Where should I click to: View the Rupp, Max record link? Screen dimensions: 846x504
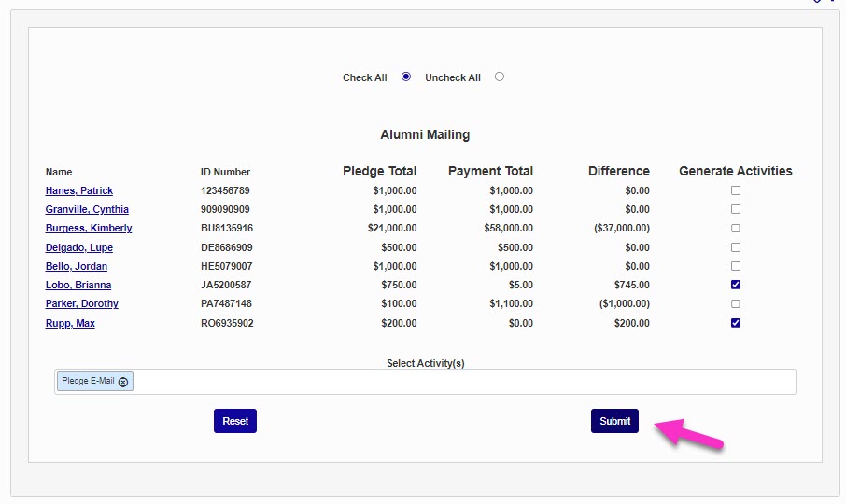[70, 323]
